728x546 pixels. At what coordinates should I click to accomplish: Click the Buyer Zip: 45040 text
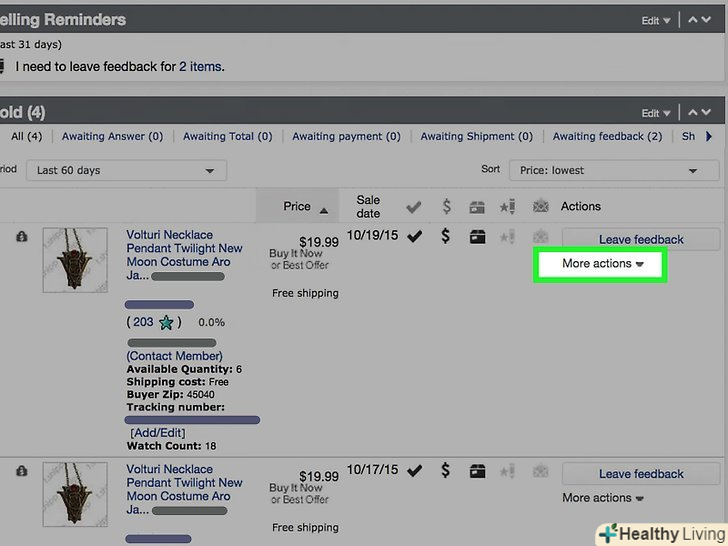[x=170, y=395]
